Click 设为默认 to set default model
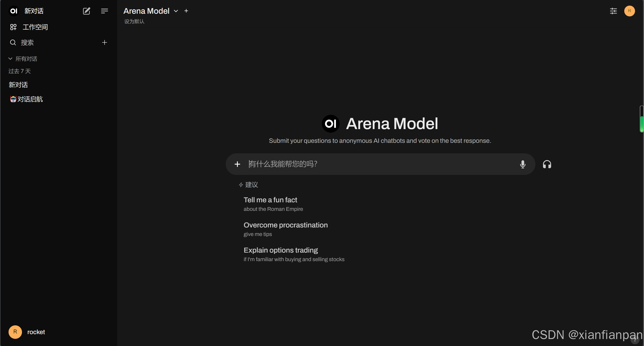Screen dimensions: 644x346 point(134,22)
